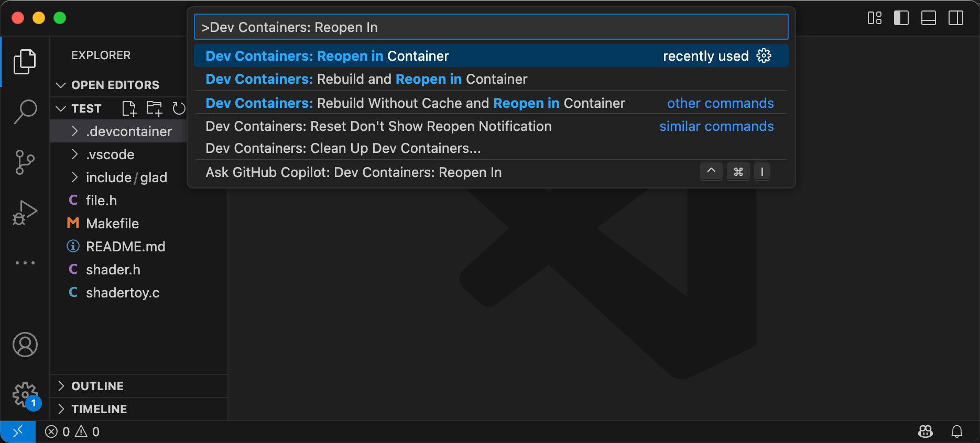Expand the OUTLINE section

(x=97, y=386)
